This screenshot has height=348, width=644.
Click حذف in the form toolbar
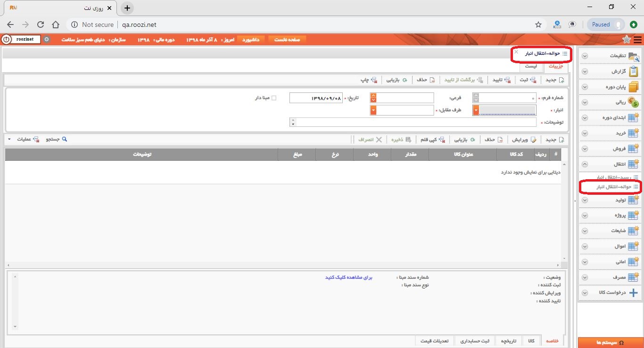425,80
